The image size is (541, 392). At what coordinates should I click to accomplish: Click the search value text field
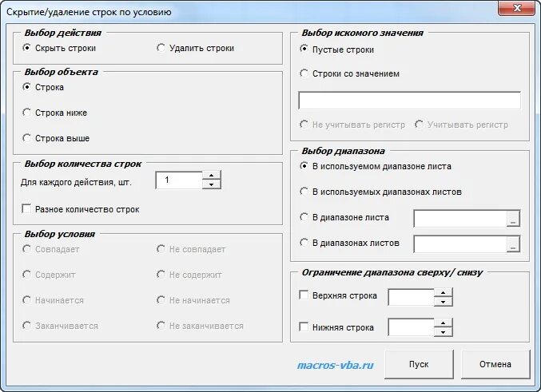pyautogui.click(x=409, y=101)
